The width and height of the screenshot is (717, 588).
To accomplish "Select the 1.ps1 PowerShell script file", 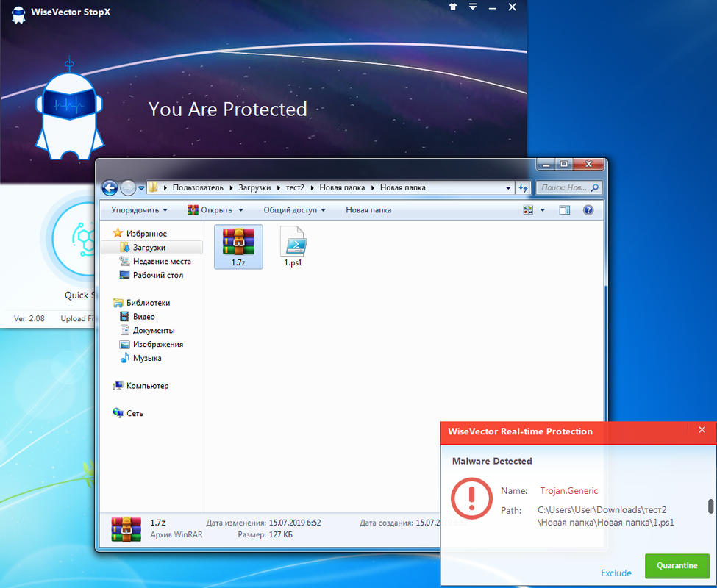I will point(293,247).
